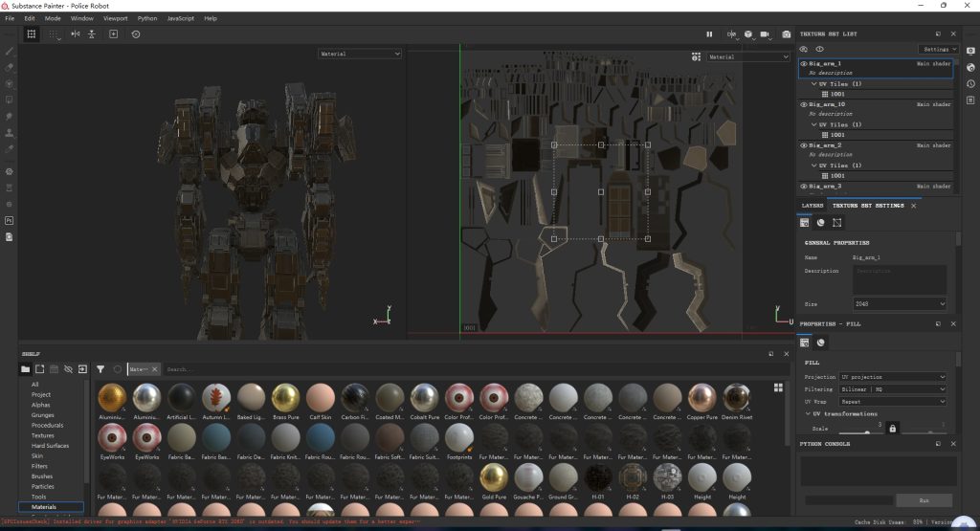Open the Viewport menu
The image size is (980, 531).
pyautogui.click(x=115, y=19)
